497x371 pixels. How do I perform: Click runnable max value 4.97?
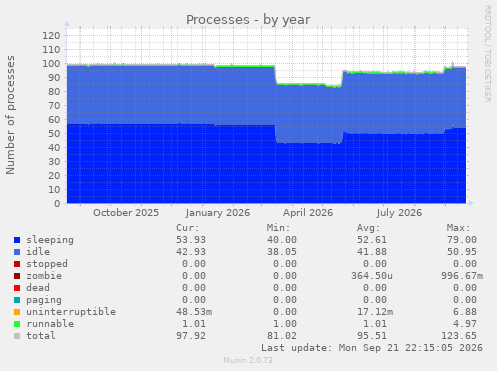[465, 324]
